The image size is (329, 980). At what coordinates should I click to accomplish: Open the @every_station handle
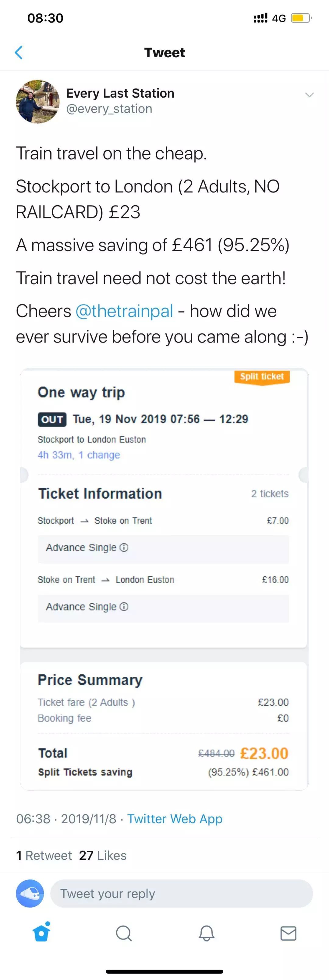pyautogui.click(x=109, y=109)
